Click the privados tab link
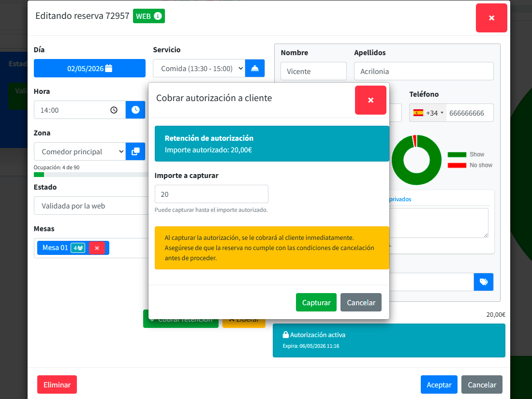The image size is (532, 399). click(x=400, y=199)
